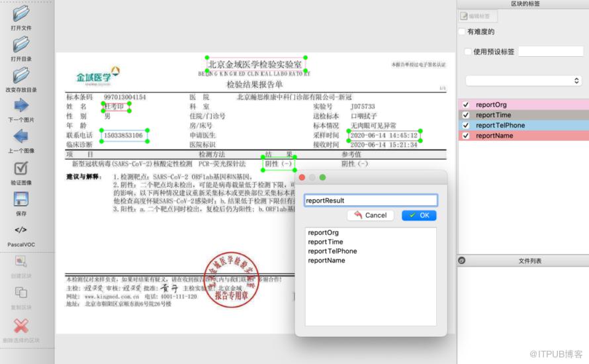This screenshot has width=589, height=364.
Task: Toggle the 有难度的 difficult checkbox
Action: coord(463,32)
